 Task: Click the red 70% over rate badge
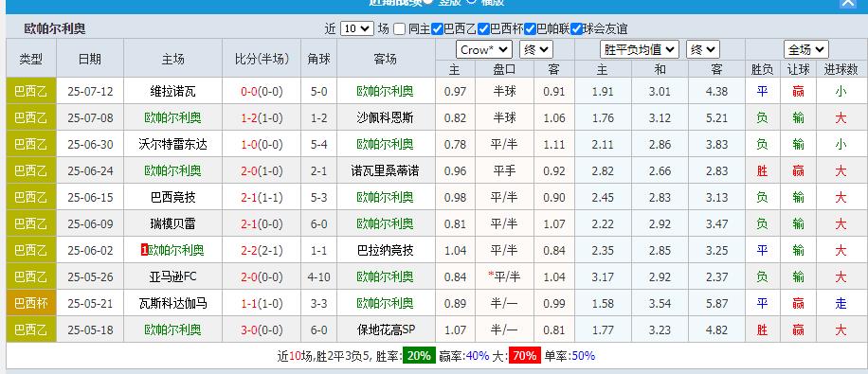tap(525, 356)
